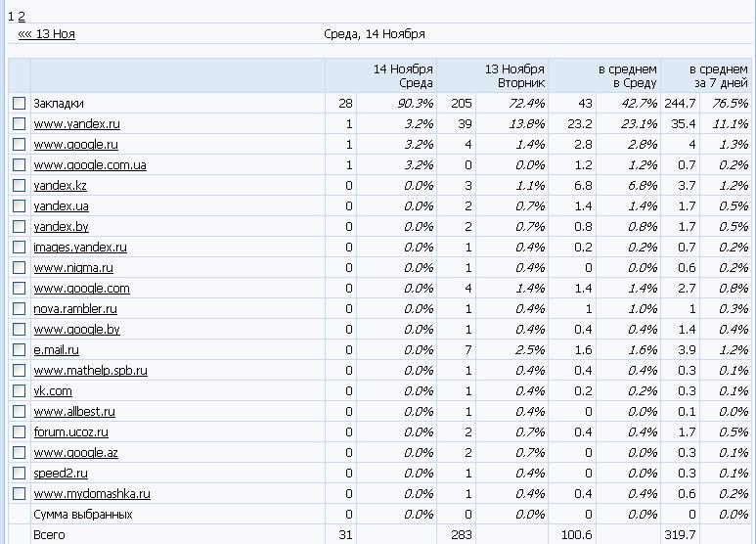
Task: Follow the www.nigma.ru link
Action: click(73, 268)
